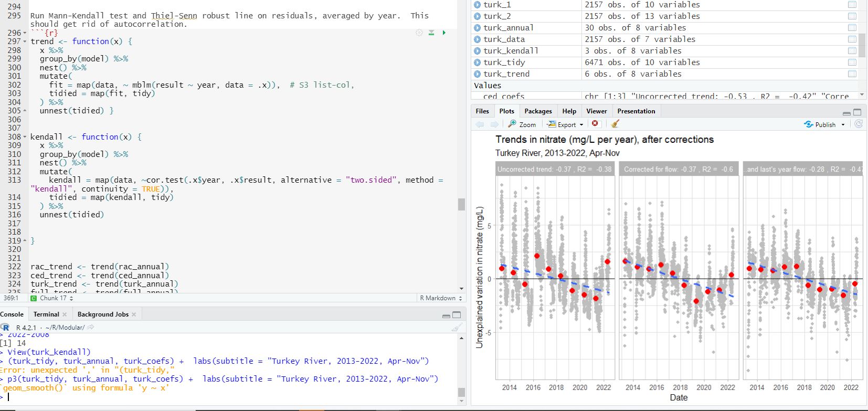This screenshot has height=411, width=868.
Task: Remove the current plot
Action: [595, 124]
